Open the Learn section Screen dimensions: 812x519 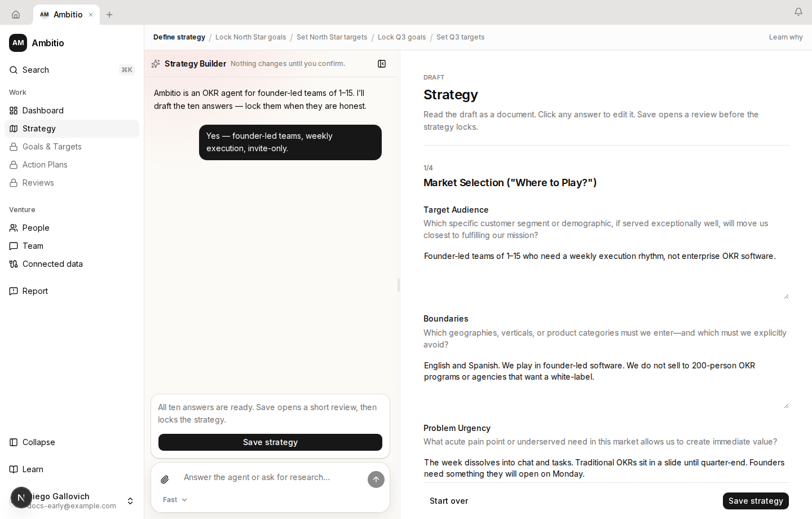point(72,469)
